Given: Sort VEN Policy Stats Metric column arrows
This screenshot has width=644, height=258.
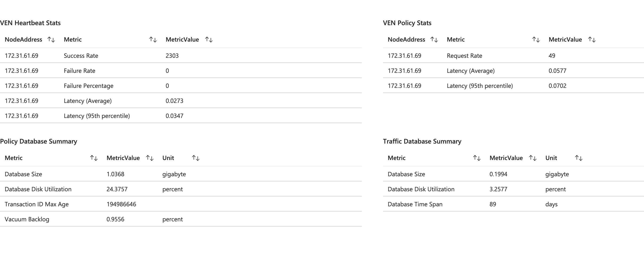Looking at the screenshot, I should point(536,39).
